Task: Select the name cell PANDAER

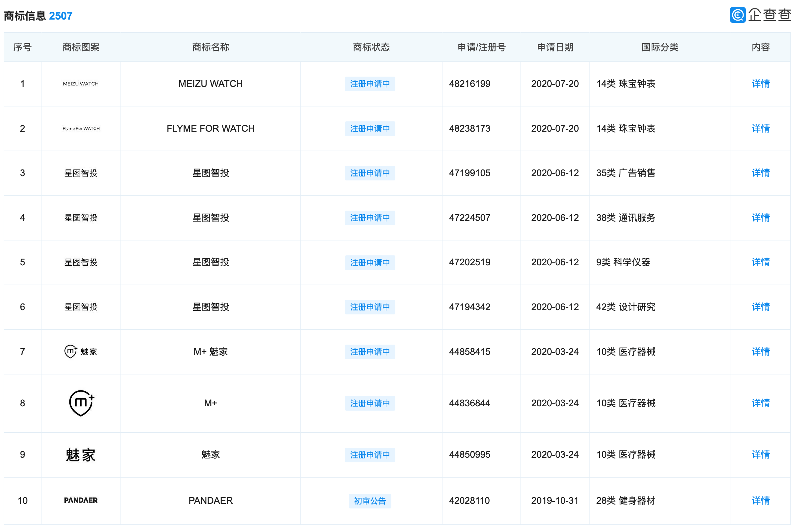Action: point(210,500)
